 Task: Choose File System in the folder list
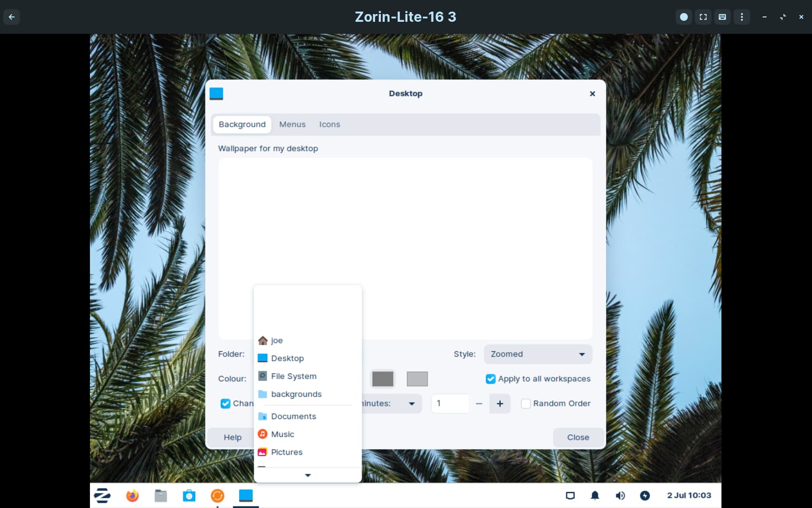pos(307,376)
